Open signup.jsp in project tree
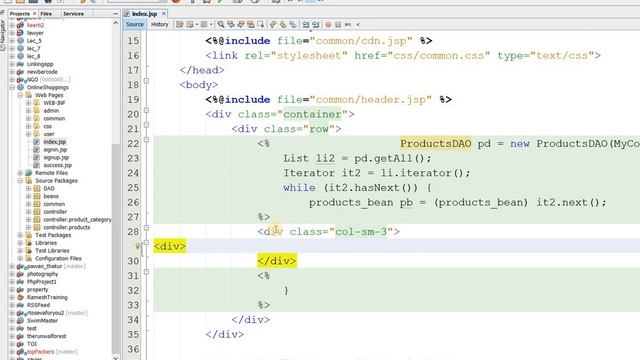Image resolution: width=640 pixels, height=360 pixels. coord(56,158)
